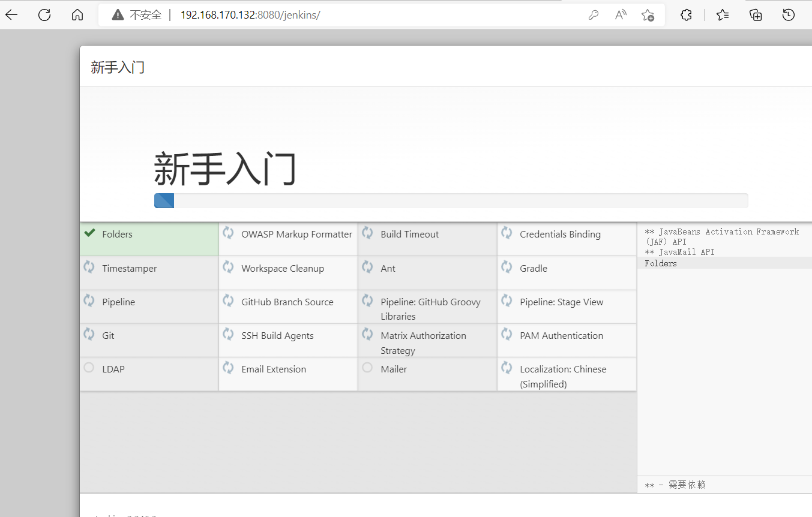Select the Mailer plugin label
The width and height of the screenshot is (812, 517).
click(394, 369)
